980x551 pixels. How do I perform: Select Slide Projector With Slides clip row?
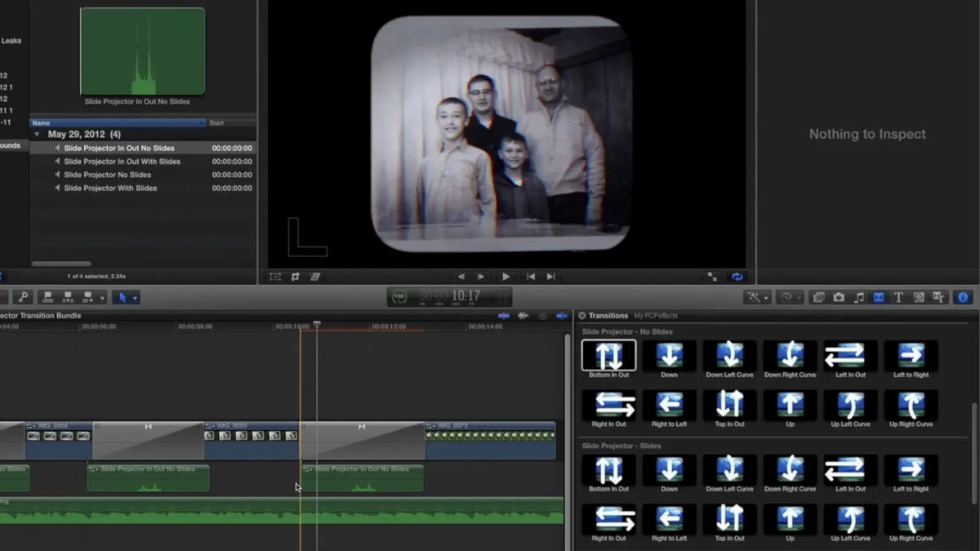(143, 188)
